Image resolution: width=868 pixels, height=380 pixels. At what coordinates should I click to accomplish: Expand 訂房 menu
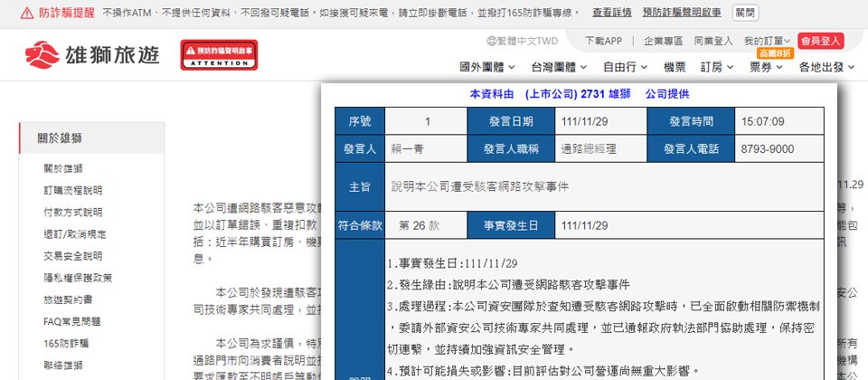(x=717, y=67)
